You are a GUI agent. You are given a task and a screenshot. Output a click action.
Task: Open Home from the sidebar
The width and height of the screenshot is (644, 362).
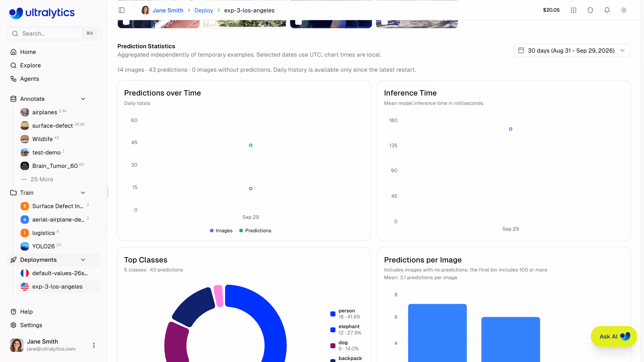tap(54, 52)
